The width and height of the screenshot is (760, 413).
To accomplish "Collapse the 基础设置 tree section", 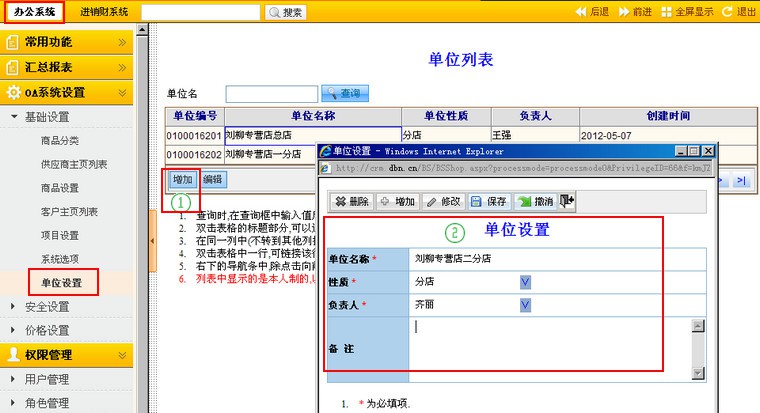I will click(42, 117).
